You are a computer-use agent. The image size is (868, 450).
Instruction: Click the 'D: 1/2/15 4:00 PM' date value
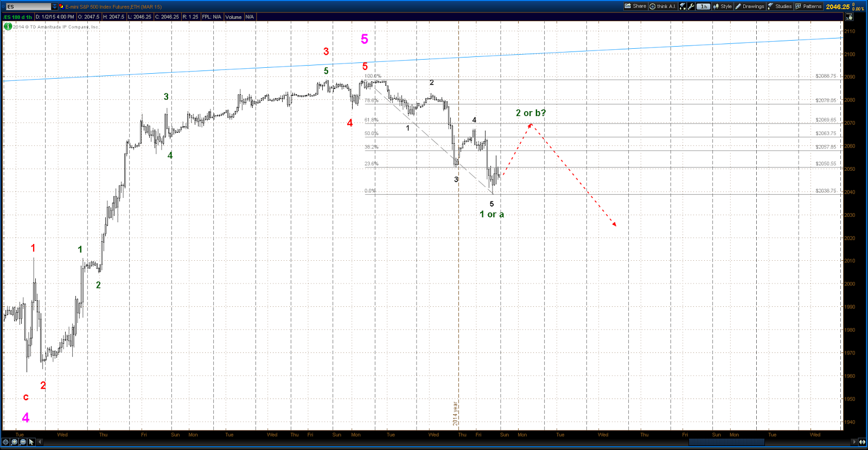(x=55, y=17)
